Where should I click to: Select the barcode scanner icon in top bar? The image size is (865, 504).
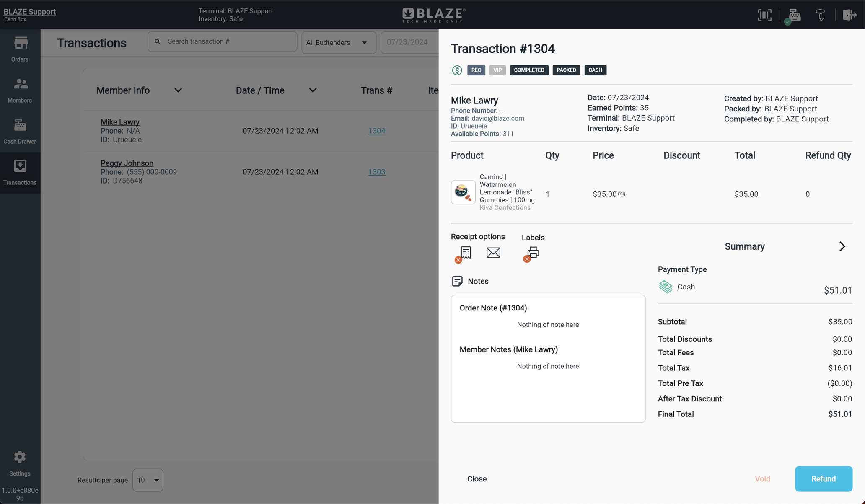tap(764, 15)
